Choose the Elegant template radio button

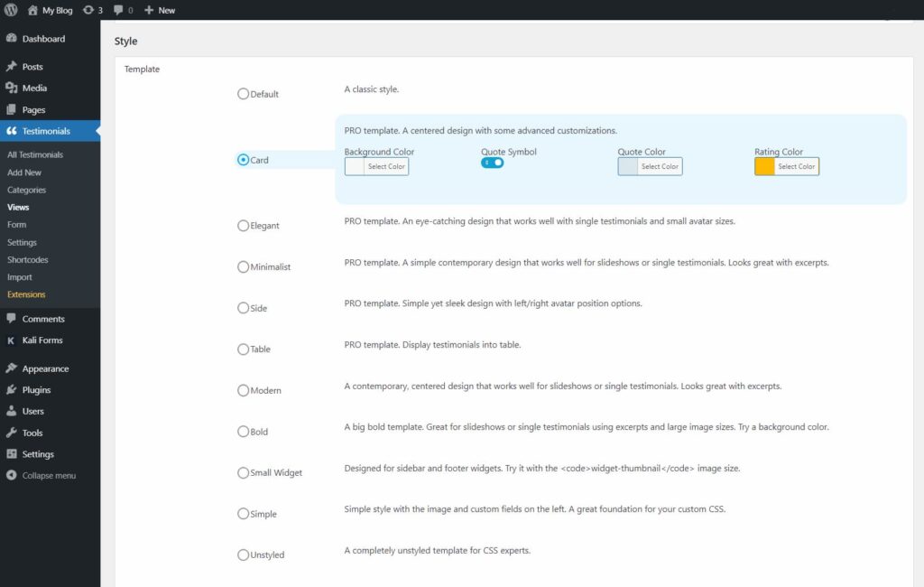(x=243, y=226)
